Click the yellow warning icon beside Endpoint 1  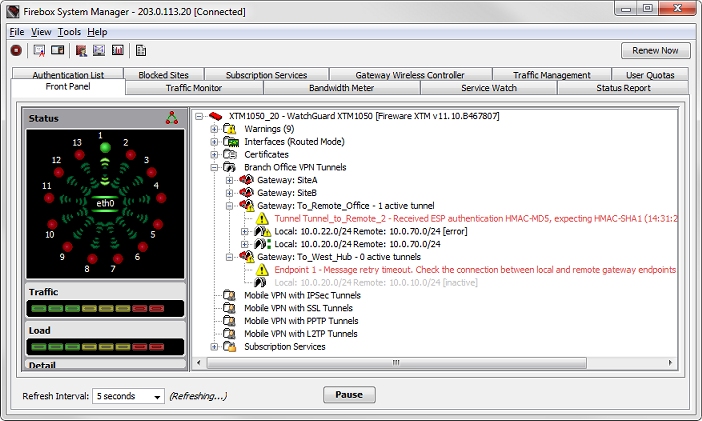(x=262, y=270)
